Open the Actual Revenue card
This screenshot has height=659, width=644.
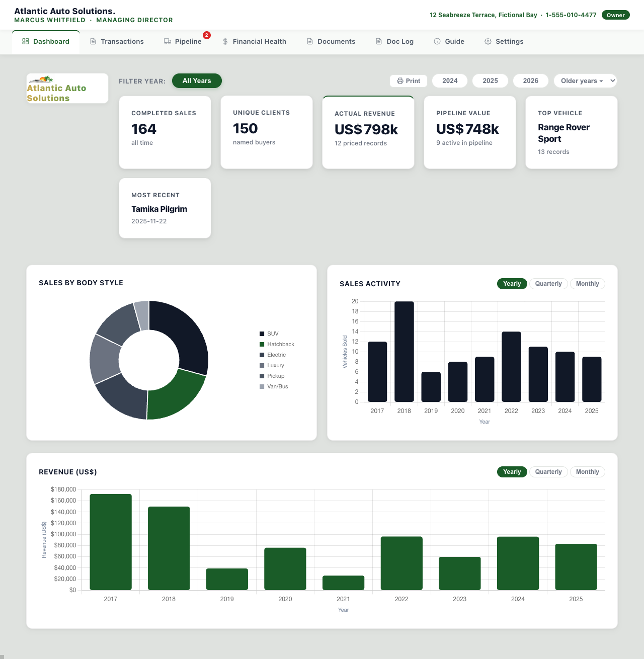pos(368,132)
